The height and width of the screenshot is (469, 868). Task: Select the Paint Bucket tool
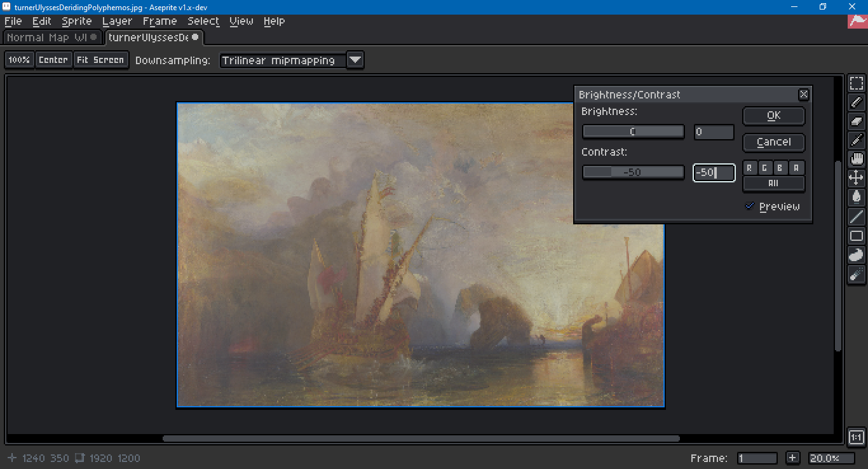click(857, 197)
